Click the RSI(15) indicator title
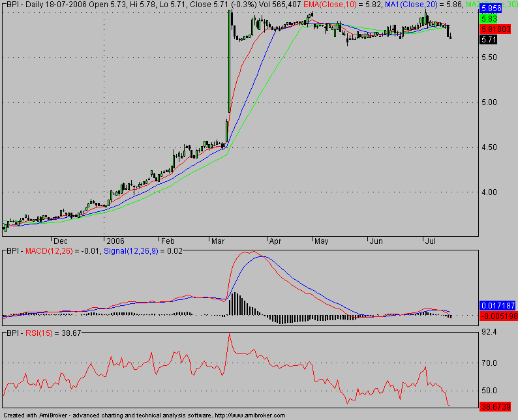Viewport: 518px width, 420px height. coord(39,333)
